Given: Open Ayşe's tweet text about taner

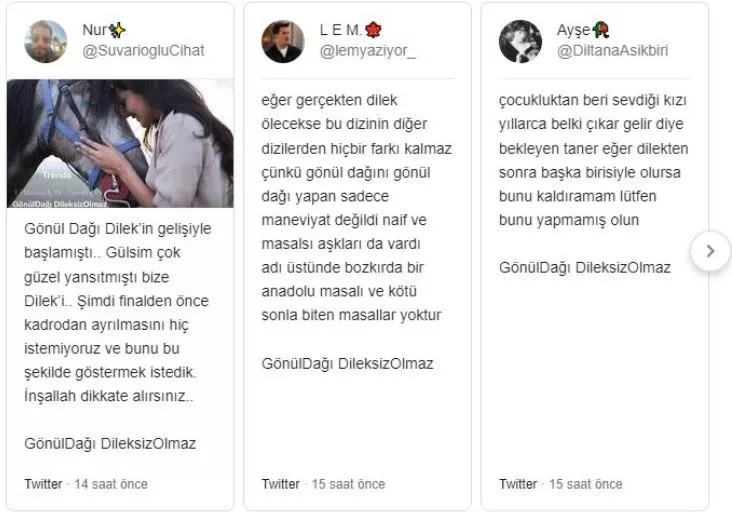Looking at the screenshot, I should coord(594,160).
